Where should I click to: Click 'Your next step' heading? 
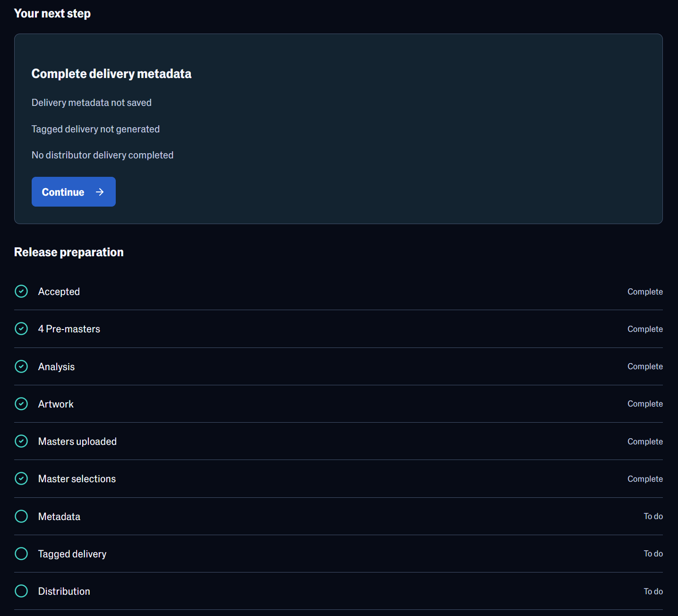click(52, 13)
